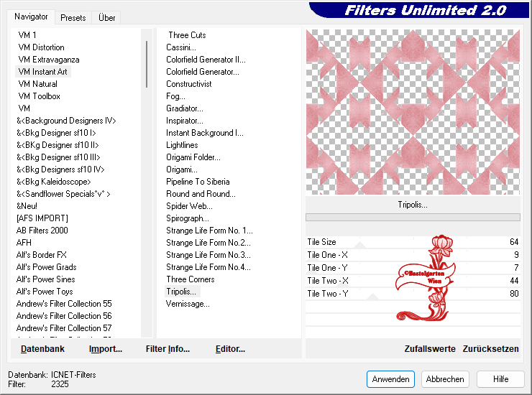The image size is (532, 395).
Task: Select Andrew's Filter Collection 57
Action: coord(64,328)
